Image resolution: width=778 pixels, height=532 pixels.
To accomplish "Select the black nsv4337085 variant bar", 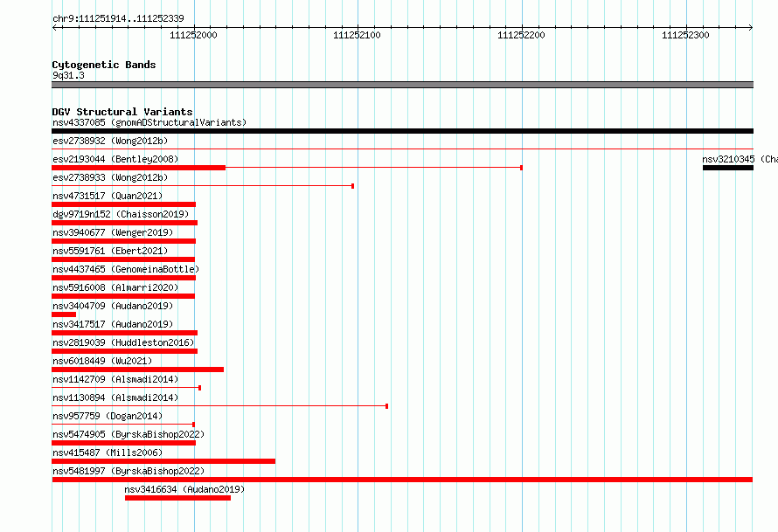I will [x=402, y=131].
